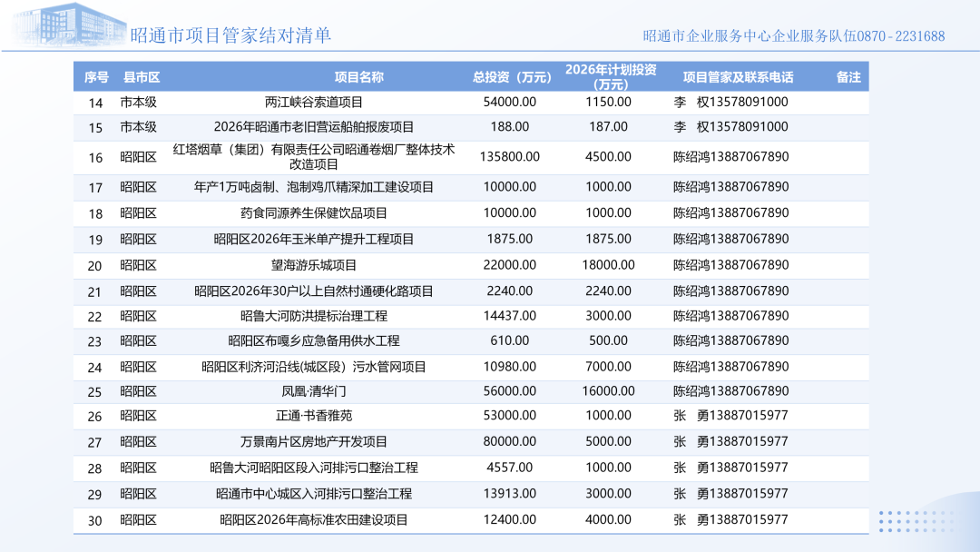Screen dimensions: 980x552
Task: Click the sequence number 14 cell
Action: (x=95, y=103)
